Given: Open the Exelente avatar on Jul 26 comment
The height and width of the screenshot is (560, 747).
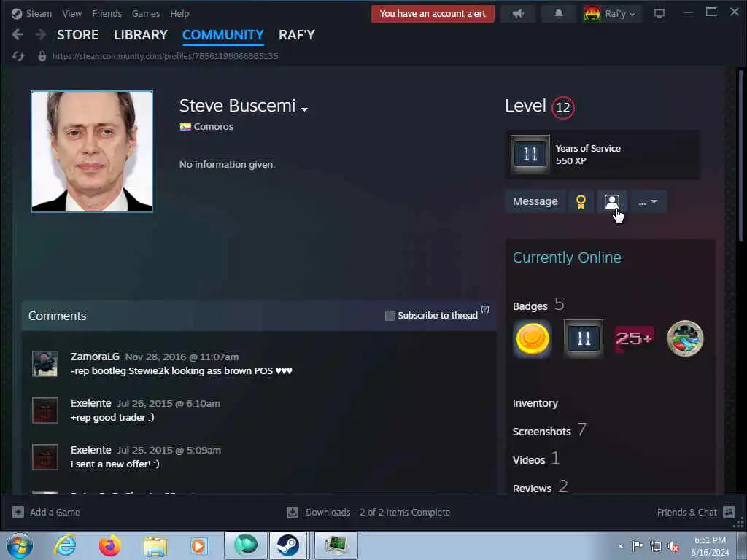Looking at the screenshot, I should point(45,411).
